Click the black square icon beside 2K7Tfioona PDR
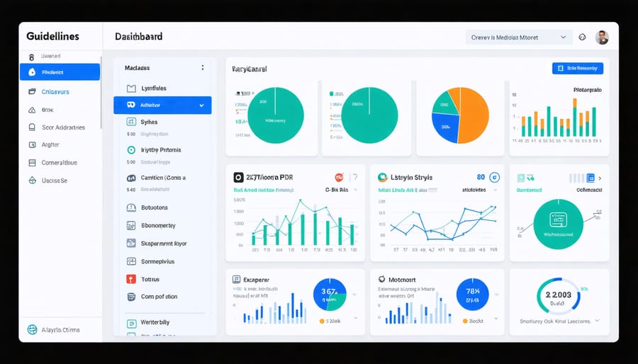Viewport: 638px width, 364px height. pos(238,177)
